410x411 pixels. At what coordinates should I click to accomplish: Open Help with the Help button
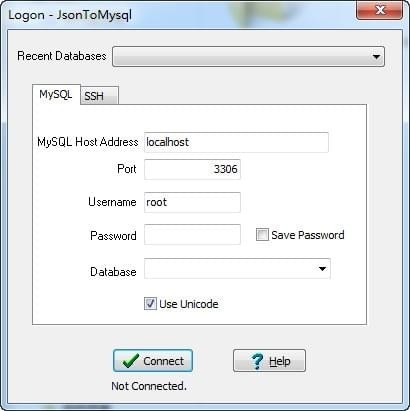click(269, 361)
